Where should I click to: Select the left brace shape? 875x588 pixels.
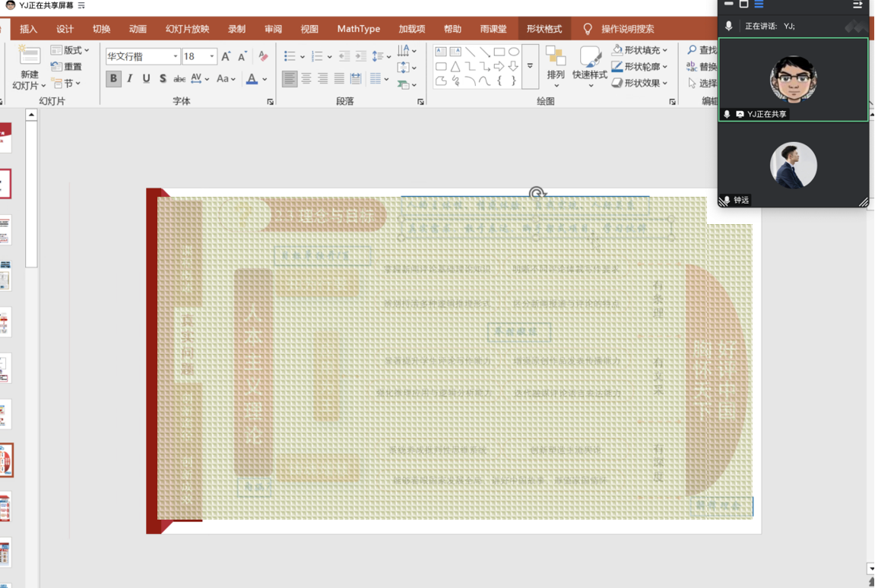click(x=499, y=81)
